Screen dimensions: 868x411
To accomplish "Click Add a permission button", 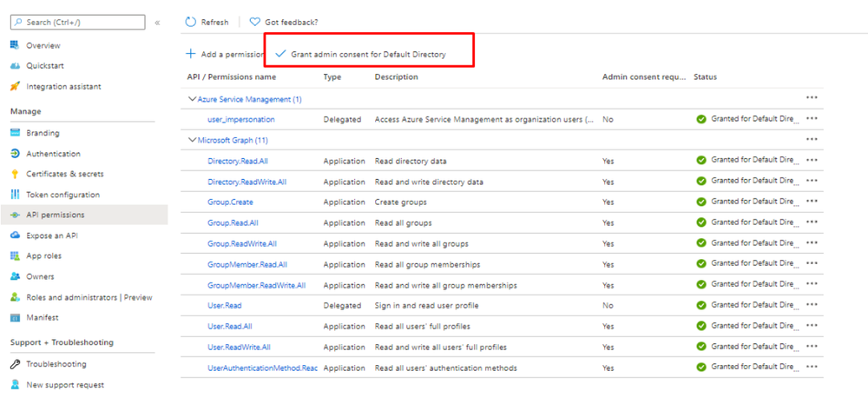I will pyautogui.click(x=225, y=54).
